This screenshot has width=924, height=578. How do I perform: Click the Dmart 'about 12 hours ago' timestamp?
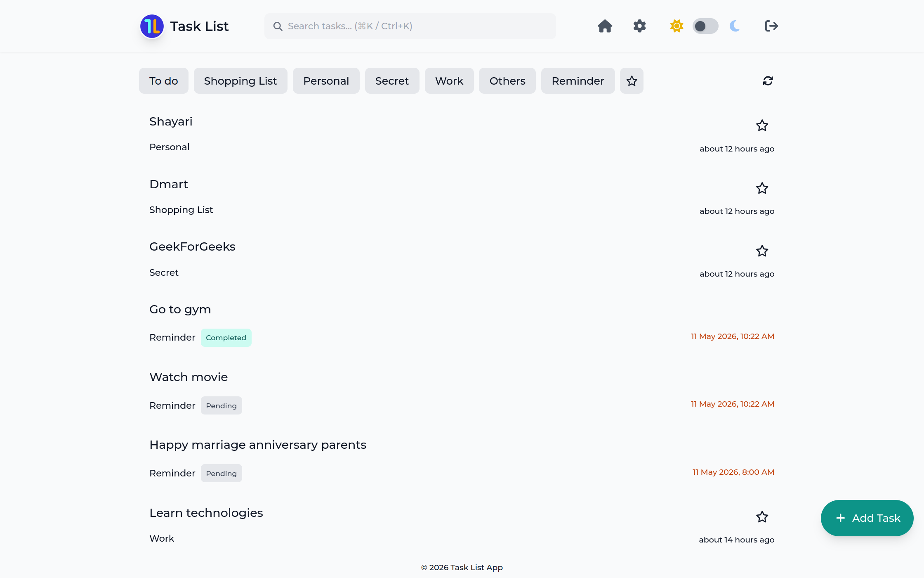click(x=737, y=211)
